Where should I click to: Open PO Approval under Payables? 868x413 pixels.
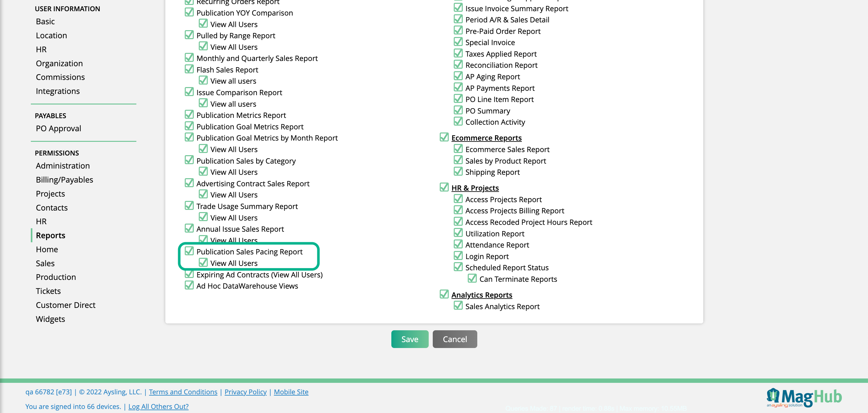click(58, 128)
